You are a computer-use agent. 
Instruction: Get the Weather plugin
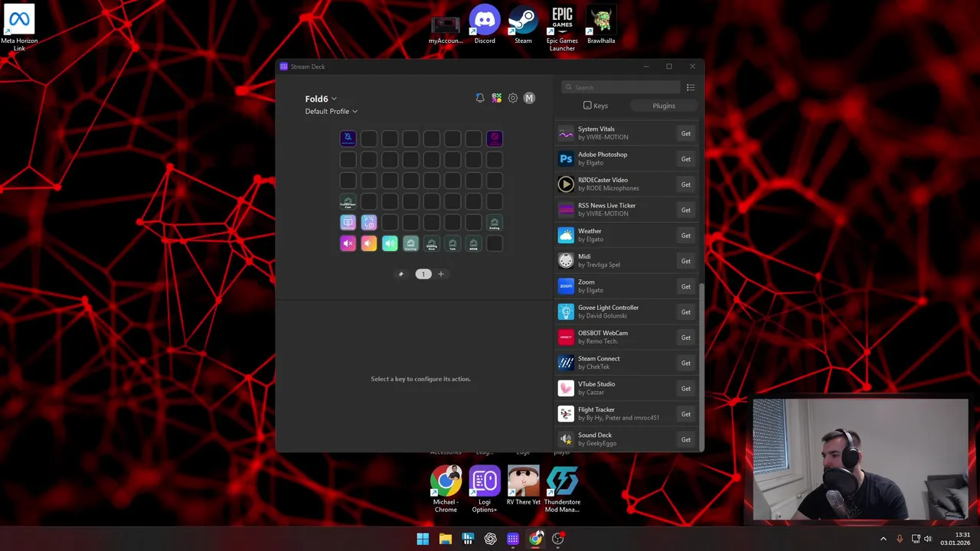coord(686,236)
